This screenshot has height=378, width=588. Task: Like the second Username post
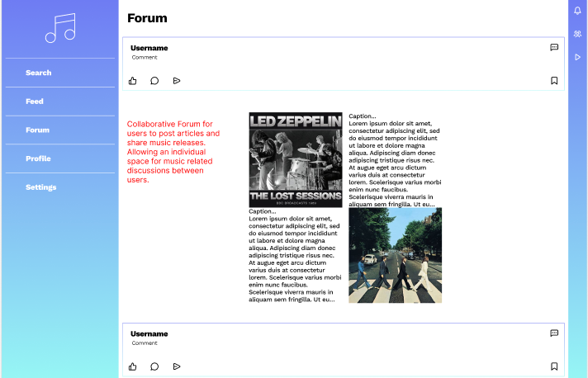click(x=133, y=366)
